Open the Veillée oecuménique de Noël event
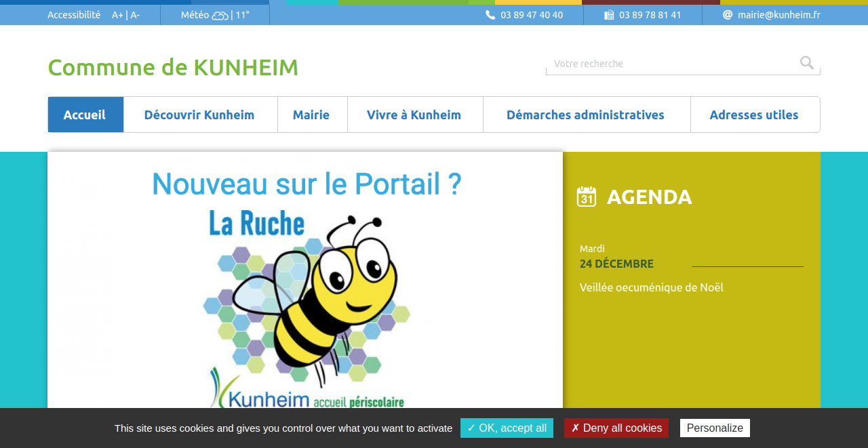Screen dimensions: 868x448 (x=652, y=287)
